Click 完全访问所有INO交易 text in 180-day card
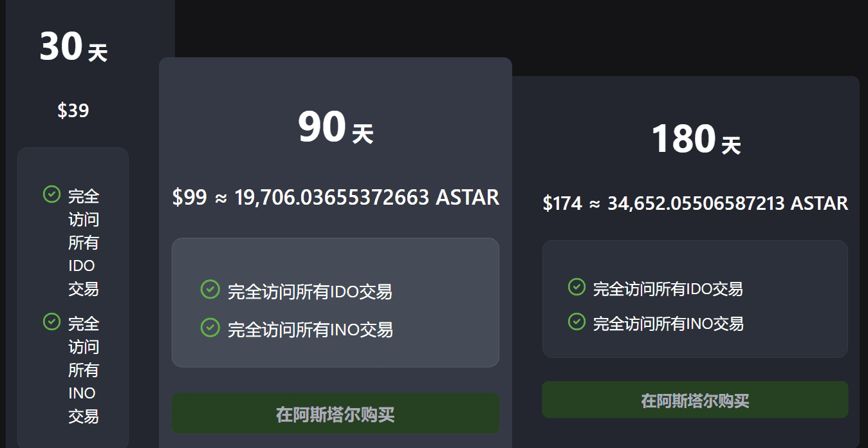Image resolution: width=868 pixels, height=448 pixels. pos(668,323)
